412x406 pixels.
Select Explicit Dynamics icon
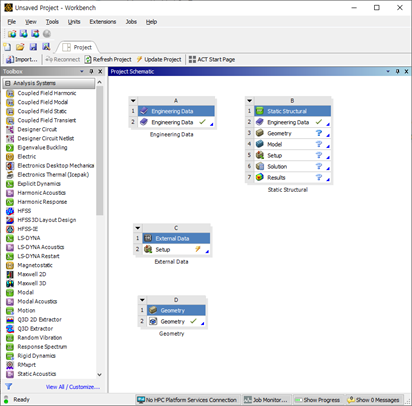(10, 184)
